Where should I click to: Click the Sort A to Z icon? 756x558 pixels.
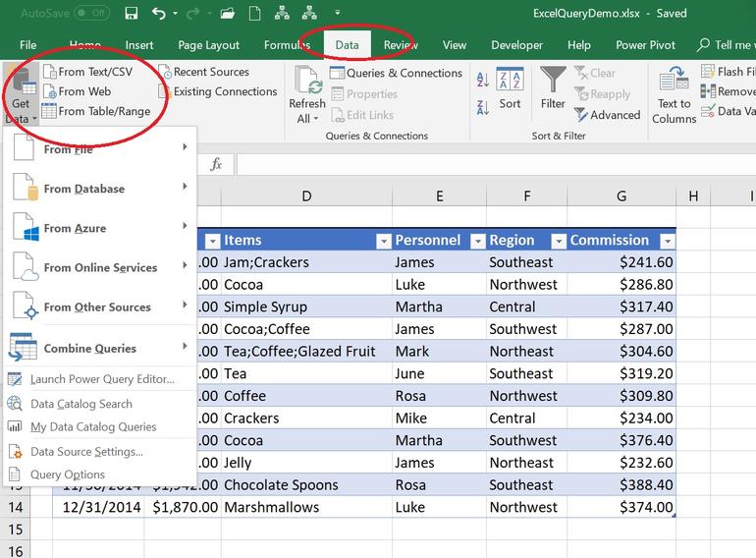(482, 81)
